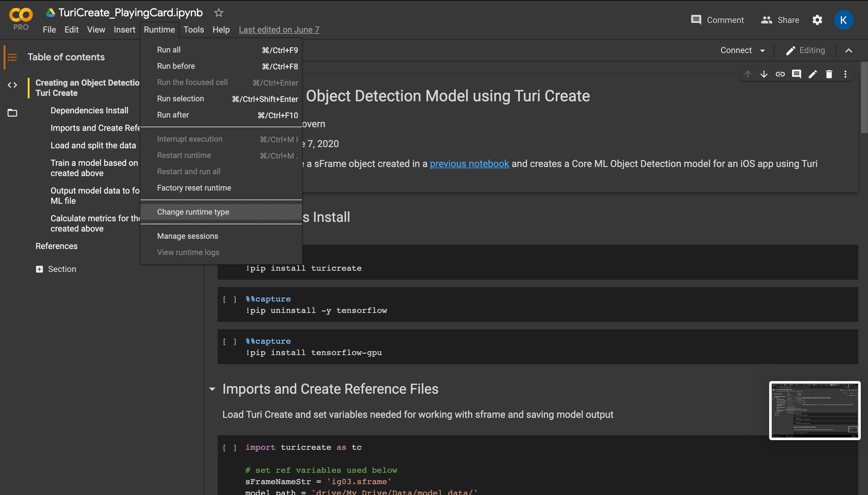Open Connect dropdown arrow
868x495 pixels.
click(x=762, y=51)
